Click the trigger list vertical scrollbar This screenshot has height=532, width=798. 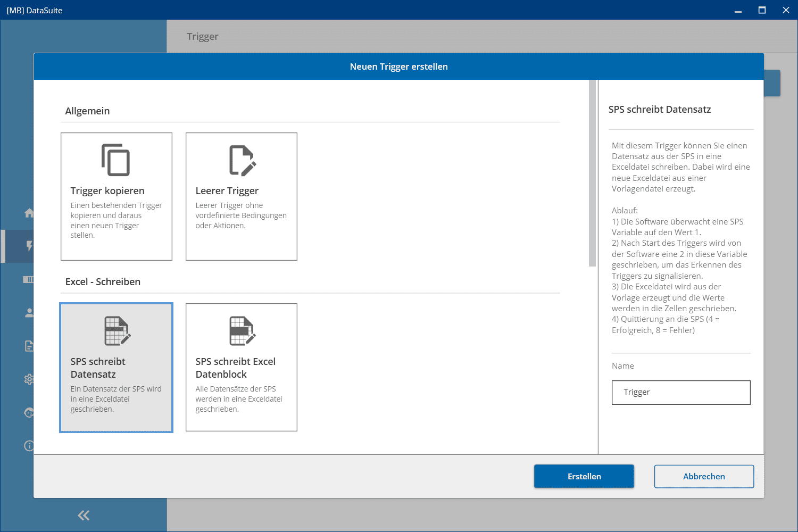(x=592, y=173)
